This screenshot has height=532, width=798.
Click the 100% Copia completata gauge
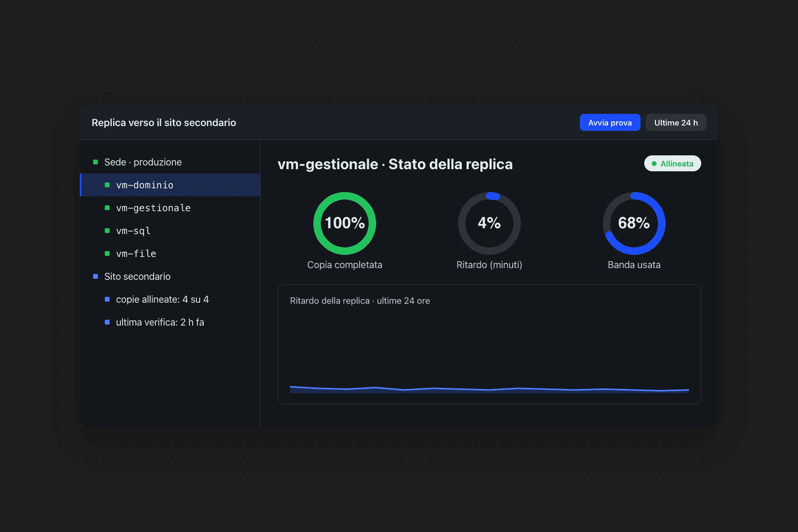click(345, 223)
